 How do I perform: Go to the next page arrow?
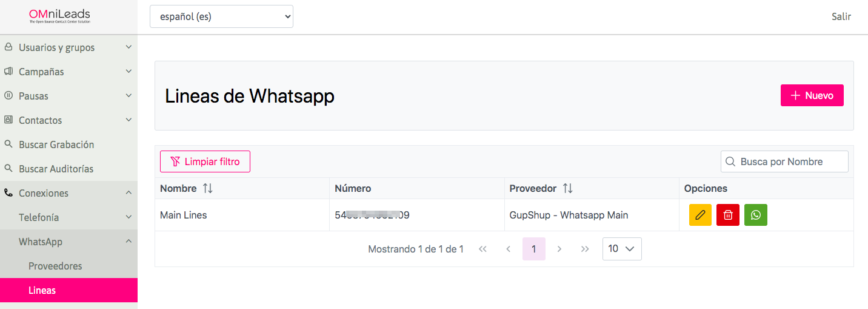pyautogui.click(x=559, y=249)
